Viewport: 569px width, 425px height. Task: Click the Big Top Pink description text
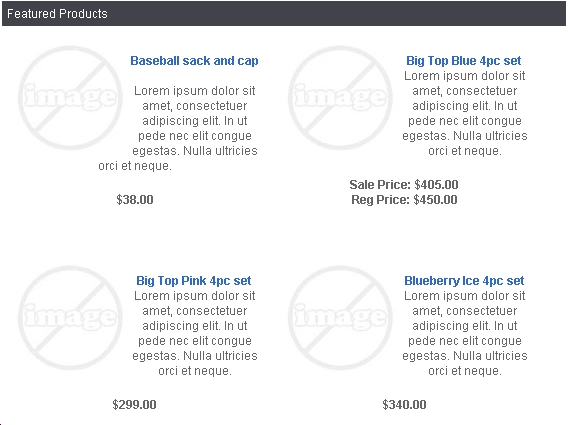coord(195,333)
